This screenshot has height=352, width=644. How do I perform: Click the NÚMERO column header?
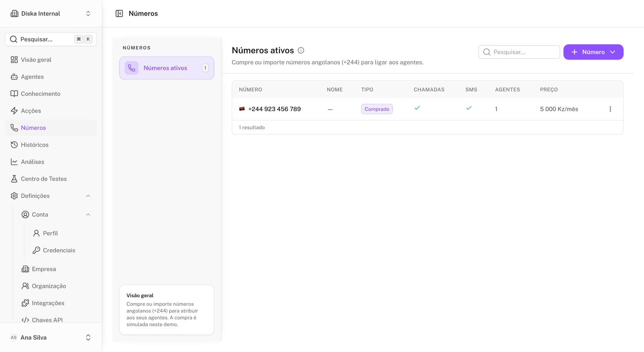pyautogui.click(x=250, y=90)
